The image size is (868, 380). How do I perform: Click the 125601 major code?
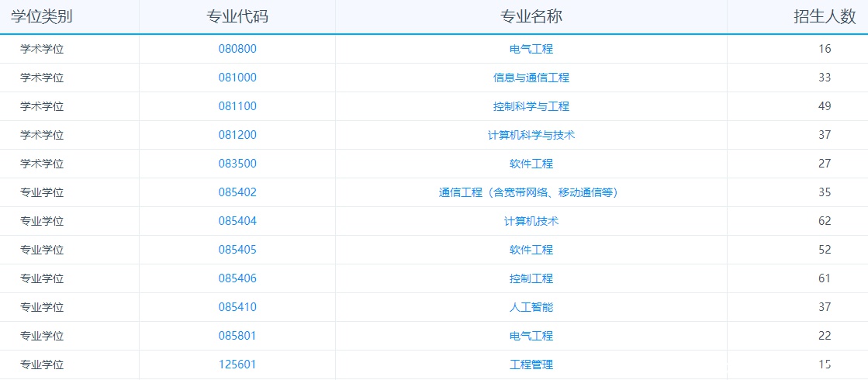(237, 364)
